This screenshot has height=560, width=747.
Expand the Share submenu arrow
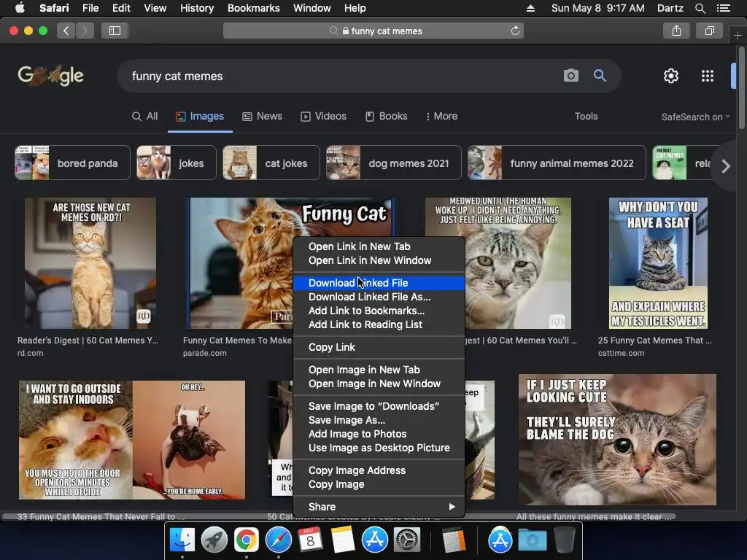(x=452, y=507)
